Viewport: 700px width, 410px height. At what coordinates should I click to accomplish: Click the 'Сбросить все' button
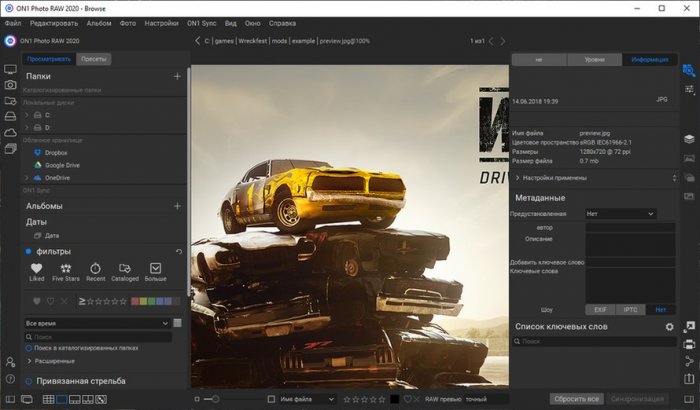coord(576,399)
